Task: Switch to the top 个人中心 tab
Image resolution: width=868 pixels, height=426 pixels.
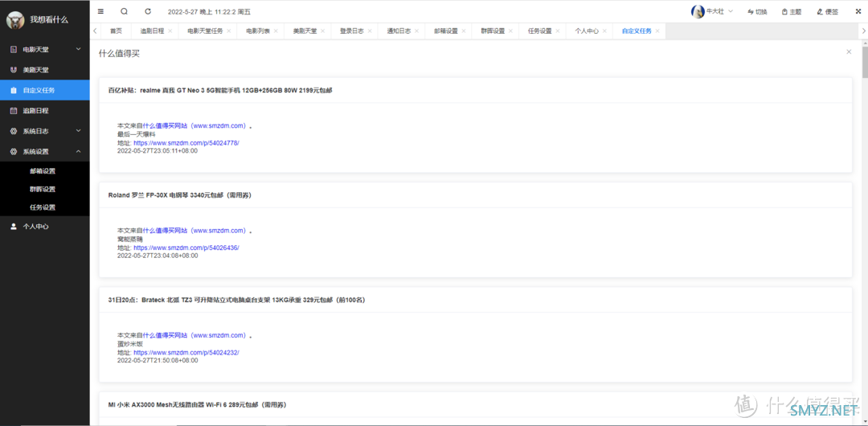Action: click(587, 31)
